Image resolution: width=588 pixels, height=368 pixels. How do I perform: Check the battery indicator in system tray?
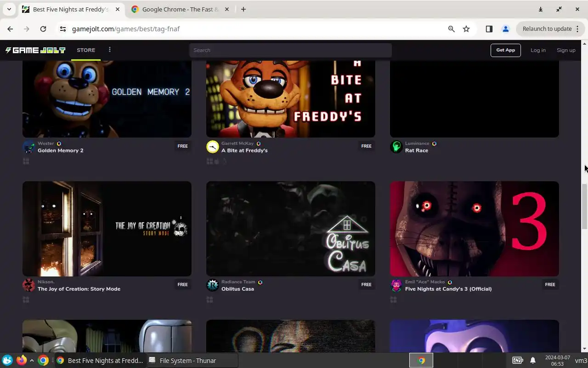click(x=517, y=361)
